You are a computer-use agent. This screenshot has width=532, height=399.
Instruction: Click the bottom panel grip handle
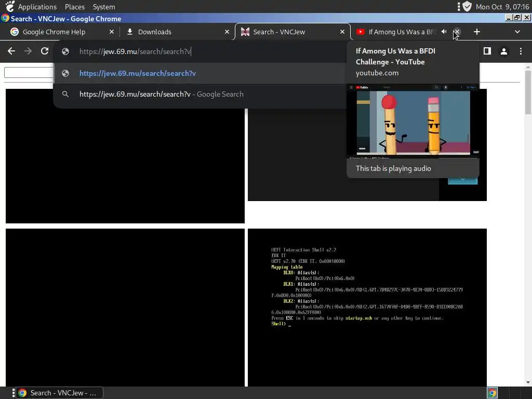tap(14, 393)
